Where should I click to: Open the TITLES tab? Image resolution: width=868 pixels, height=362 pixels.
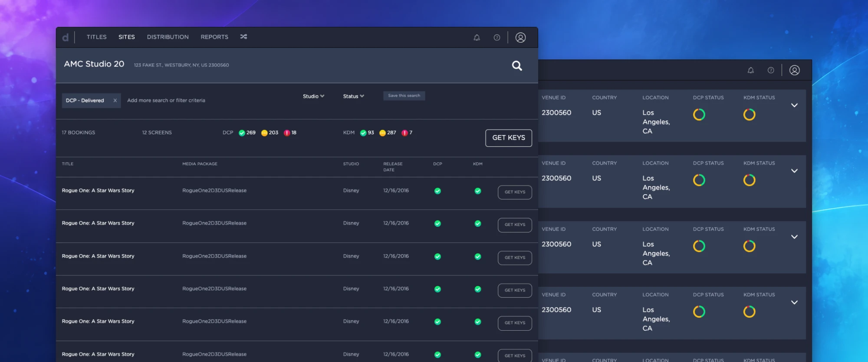click(96, 37)
